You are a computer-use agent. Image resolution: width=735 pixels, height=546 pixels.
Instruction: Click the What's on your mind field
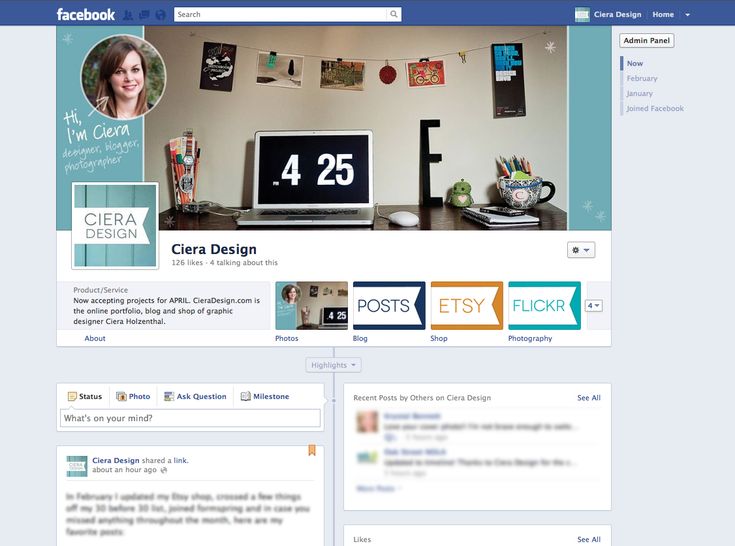(190, 418)
